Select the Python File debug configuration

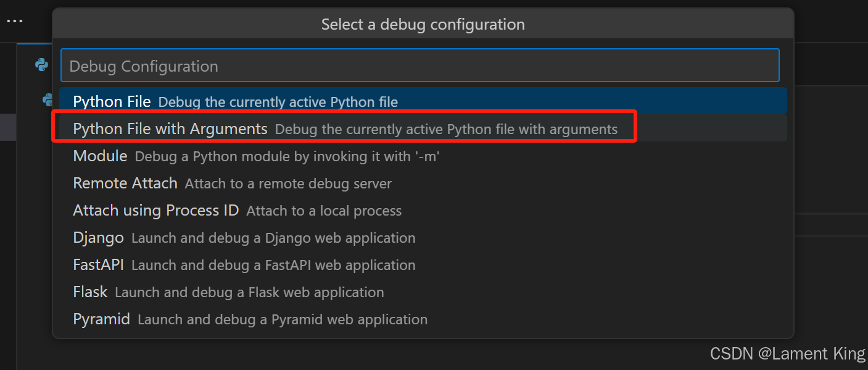pyautogui.click(x=112, y=101)
